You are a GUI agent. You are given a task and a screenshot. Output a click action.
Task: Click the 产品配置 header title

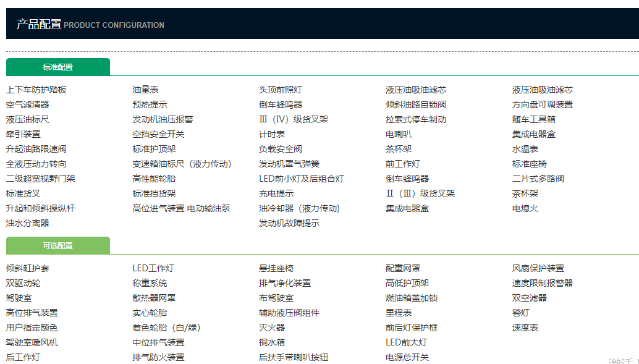click(x=39, y=25)
